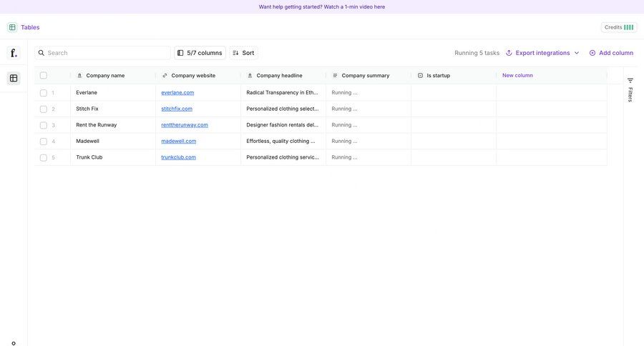Image resolution: width=644 pixels, height=346 pixels.
Task: Open the madewell.com link
Action: point(179,142)
